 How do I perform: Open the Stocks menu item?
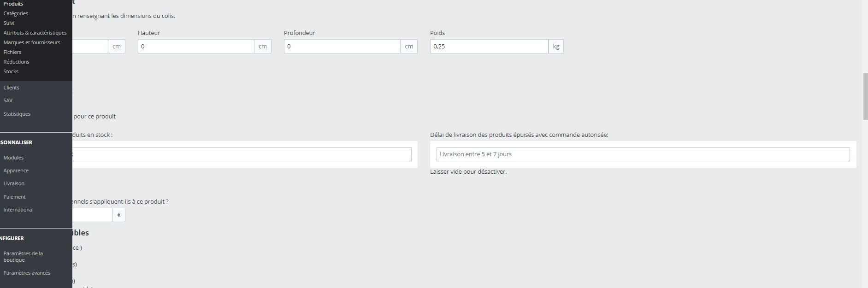pos(11,71)
